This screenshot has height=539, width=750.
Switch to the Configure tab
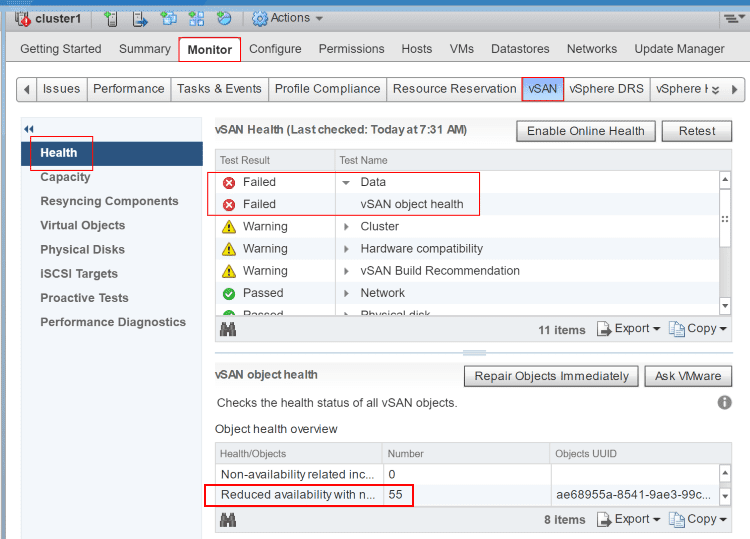click(x=275, y=49)
